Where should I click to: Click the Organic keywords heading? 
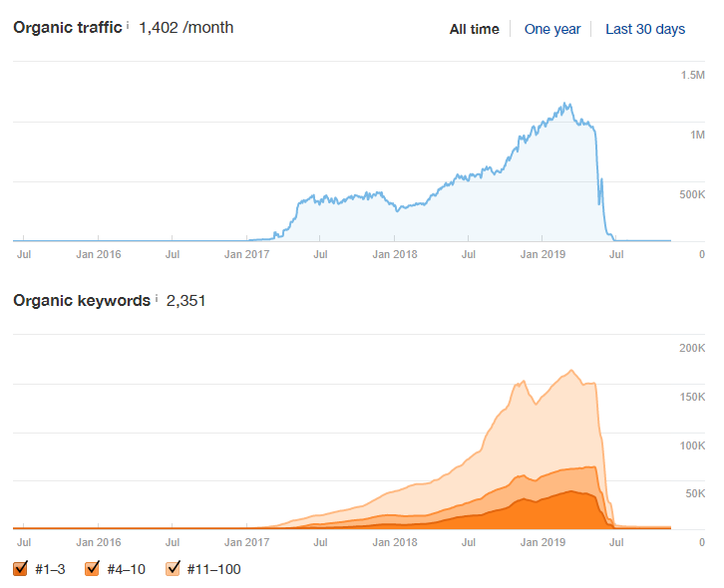click(x=82, y=301)
